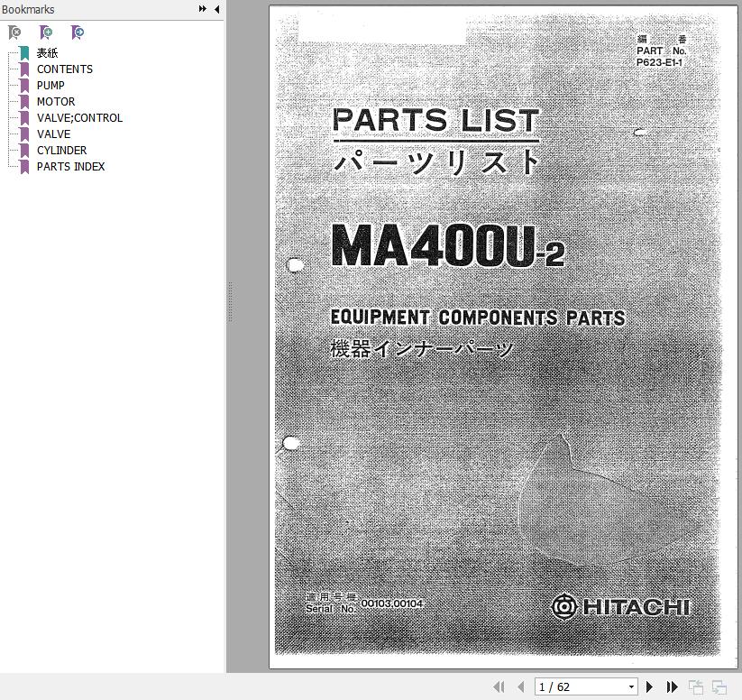Click the bookmark icon beside PARTS INDEX
The height and width of the screenshot is (700, 742).
(x=24, y=167)
